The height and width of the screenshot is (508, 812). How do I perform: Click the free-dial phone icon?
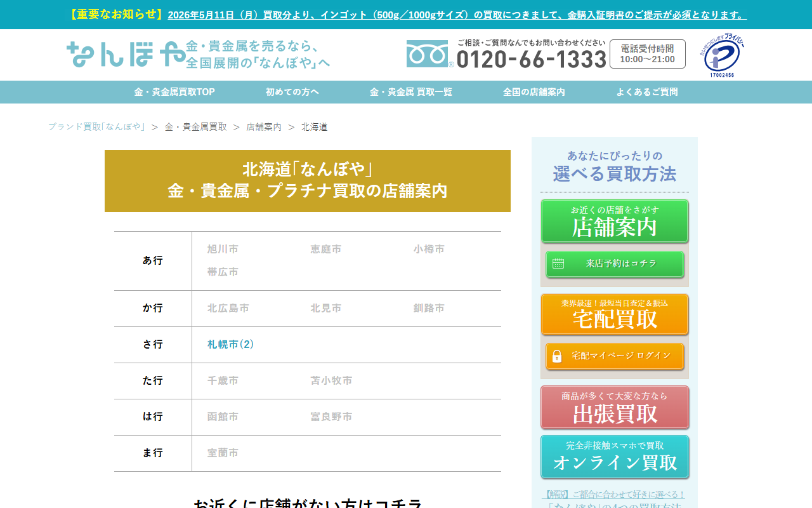tap(428, 54)
